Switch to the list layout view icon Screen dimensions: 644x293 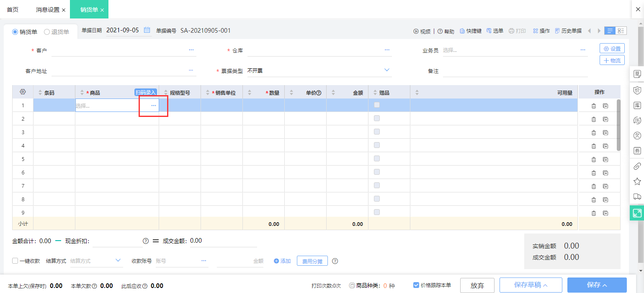tap(610, 31)
